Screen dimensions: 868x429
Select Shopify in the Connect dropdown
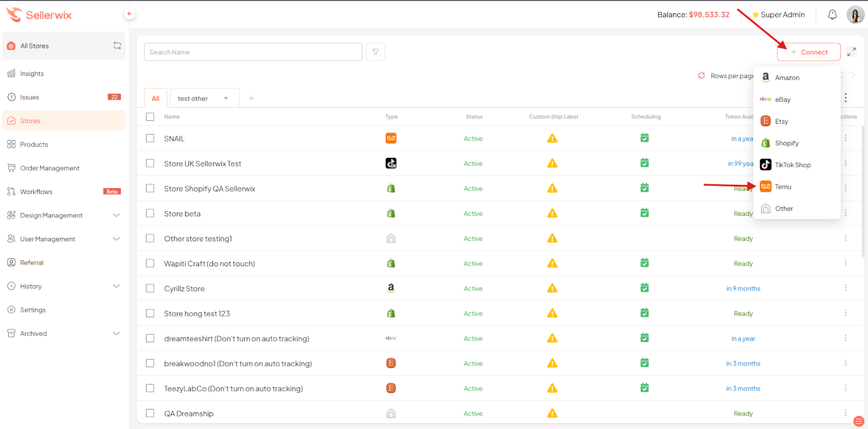tap(786, 143)
